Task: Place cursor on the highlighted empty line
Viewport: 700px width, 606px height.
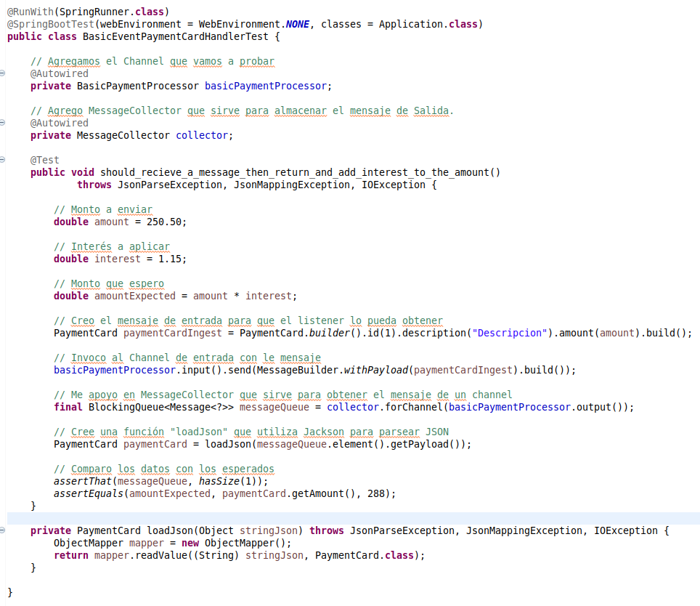Action: [353, 519]
